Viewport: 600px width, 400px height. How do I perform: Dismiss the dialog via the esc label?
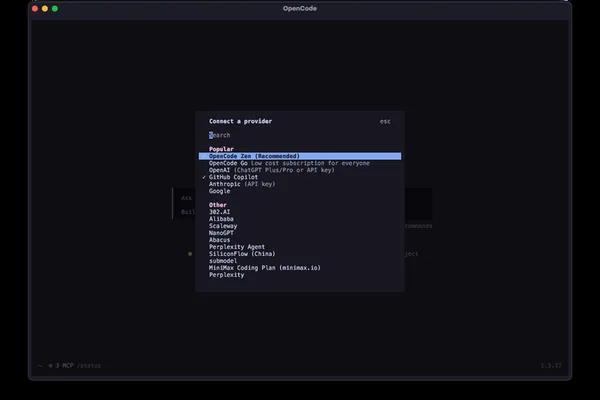[385, 121]
